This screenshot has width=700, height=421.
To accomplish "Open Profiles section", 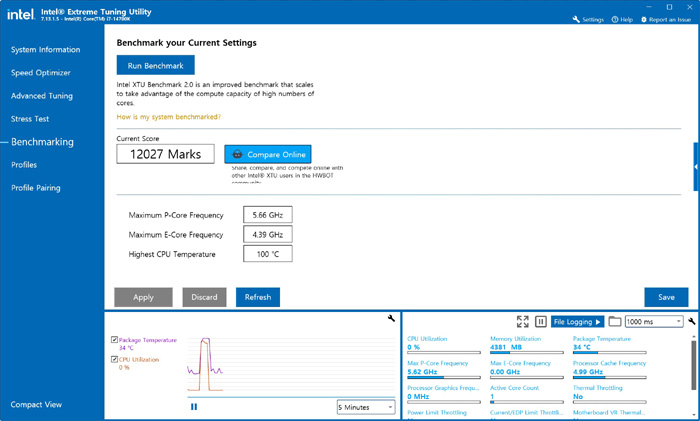I will tap(24, 165).
